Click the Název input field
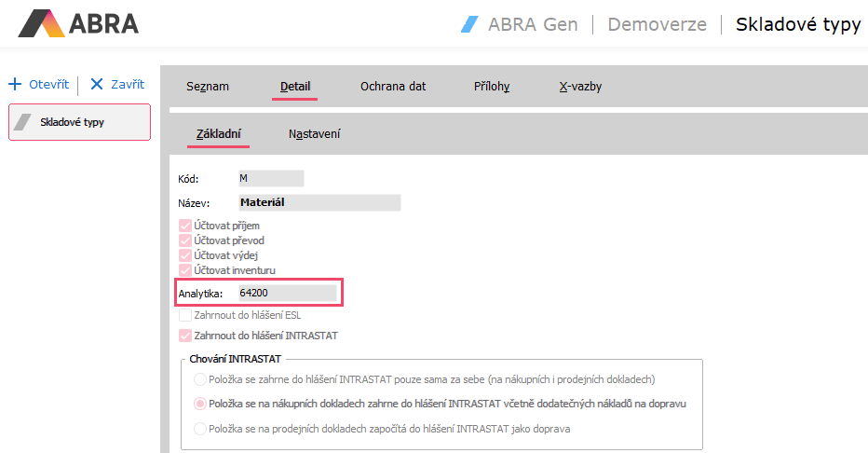 pyautogui.click(x=319, y=202)
